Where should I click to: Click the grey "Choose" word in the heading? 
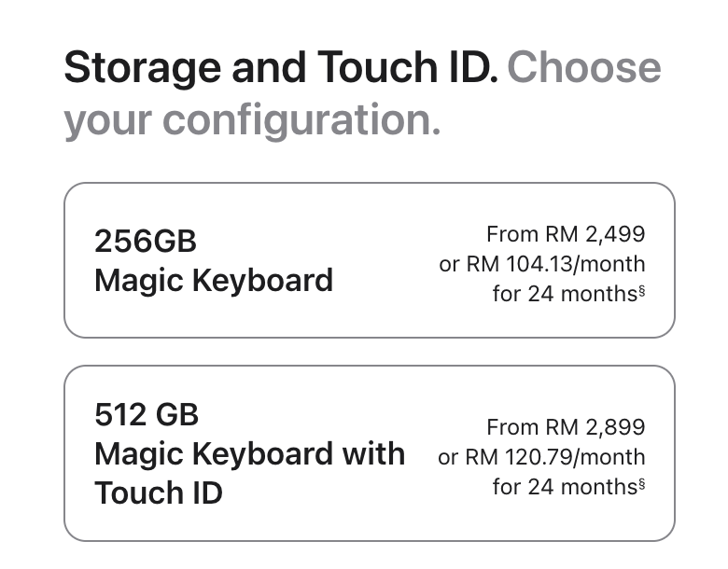(x=584, y=68)
